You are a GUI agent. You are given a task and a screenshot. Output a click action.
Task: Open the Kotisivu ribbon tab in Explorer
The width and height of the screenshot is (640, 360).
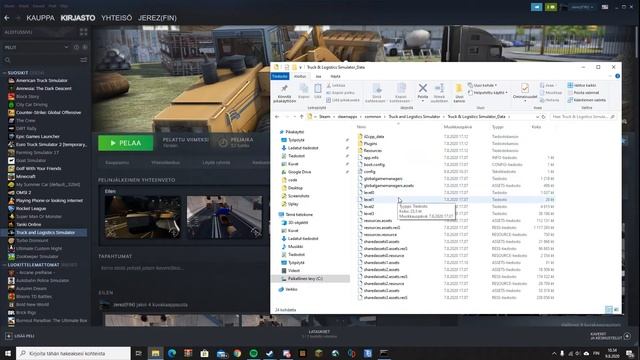tap(300, 76)
